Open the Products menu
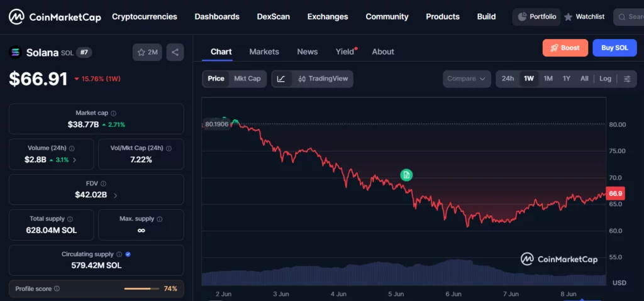Image resolution: width=644 pixels, height=301 pixels. [x=443, y=17]
